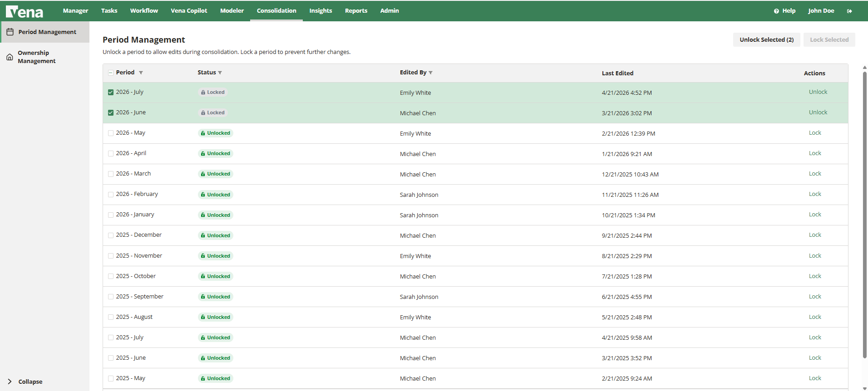
Task: Click the sign-out icon next to John Doe
Action: 849,11
